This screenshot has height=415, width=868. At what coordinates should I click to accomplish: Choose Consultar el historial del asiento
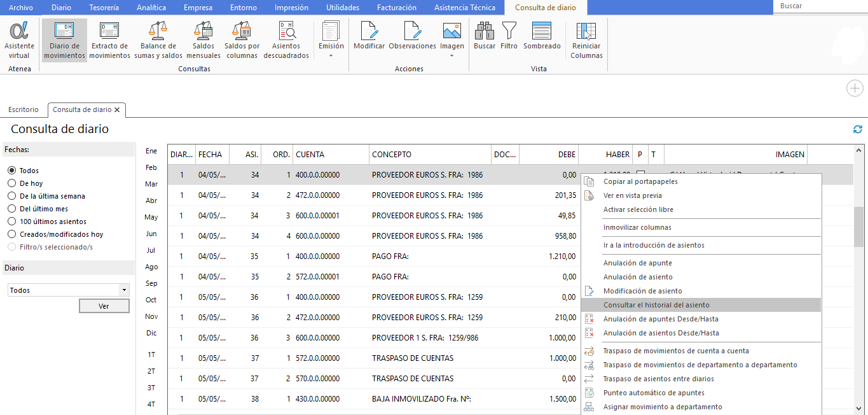pyautogui.click(x=701, y=305)
